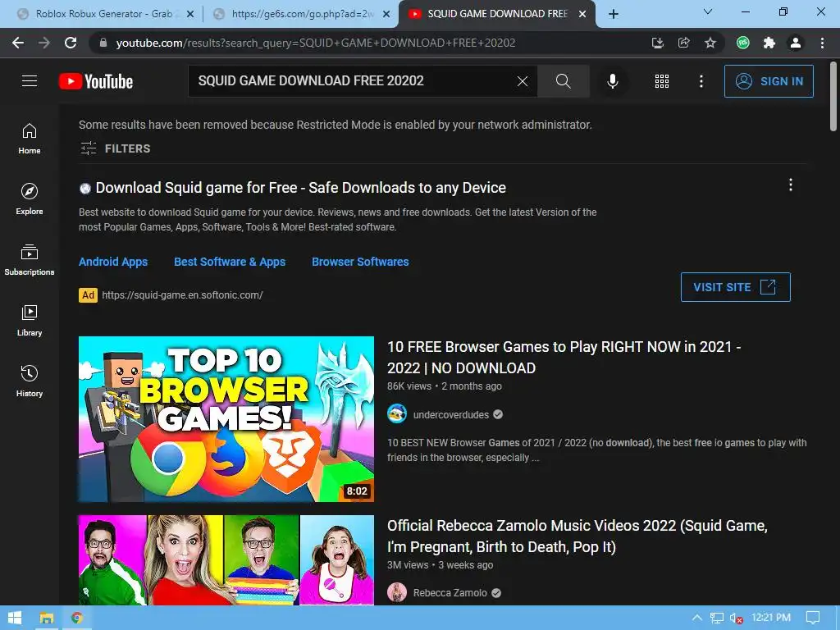Screen dimensions: 840x630
Task: Close the ge6s.com tab
Action: [x=386, y=15]
